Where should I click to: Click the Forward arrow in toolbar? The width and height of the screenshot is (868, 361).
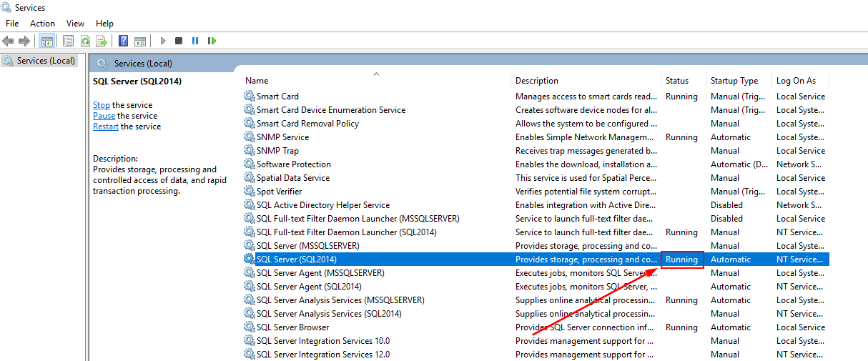click(25, 41)
